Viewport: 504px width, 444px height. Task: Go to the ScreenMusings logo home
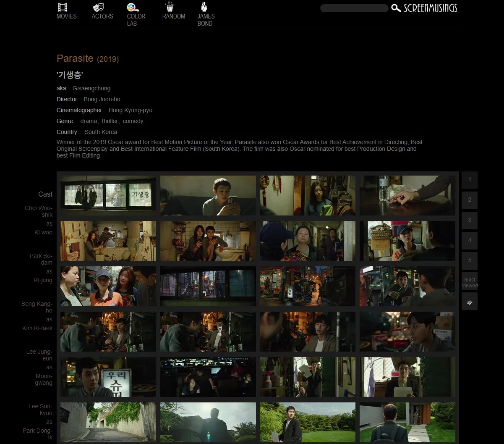point(431,8)
